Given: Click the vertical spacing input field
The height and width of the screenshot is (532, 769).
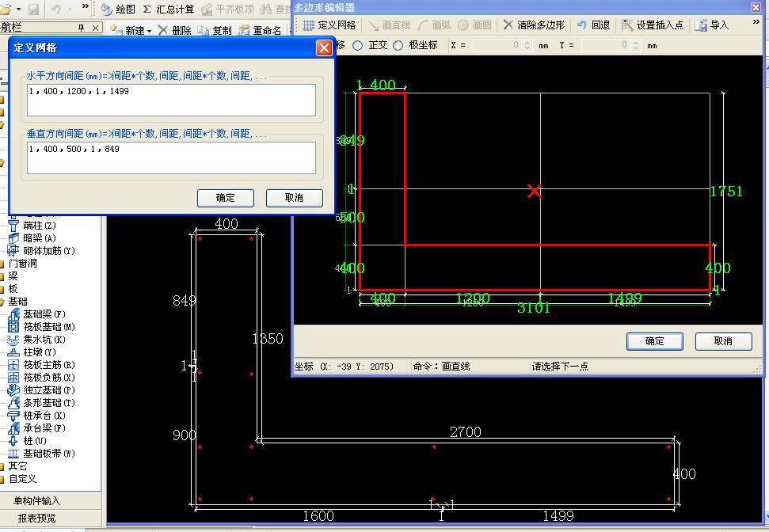Looking at the screenshot, I should pos(171,158).
